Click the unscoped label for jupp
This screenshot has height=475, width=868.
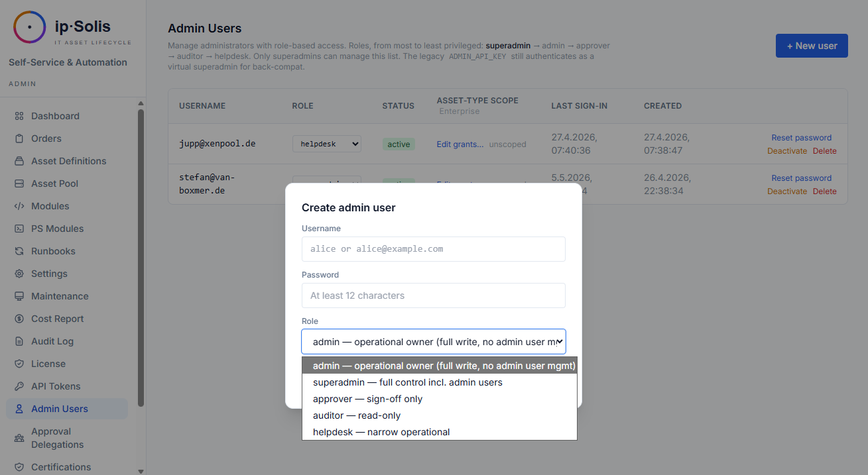point(507,144)
